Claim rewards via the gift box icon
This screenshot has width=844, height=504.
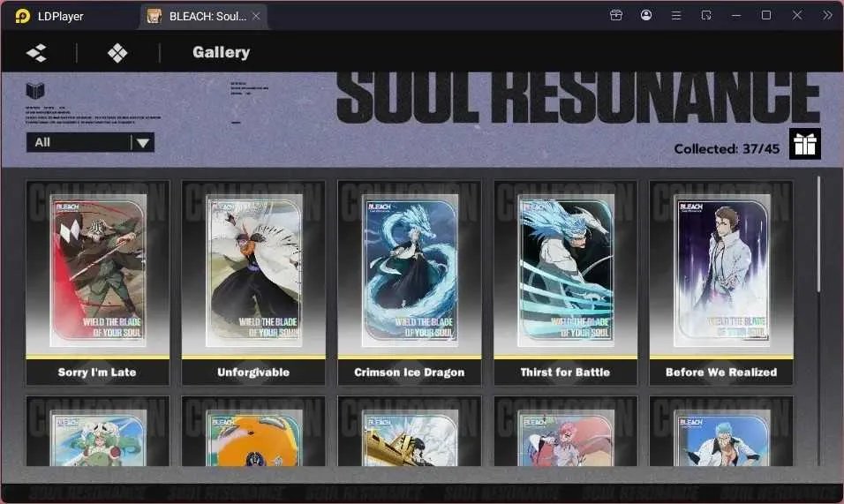[804, 144]
